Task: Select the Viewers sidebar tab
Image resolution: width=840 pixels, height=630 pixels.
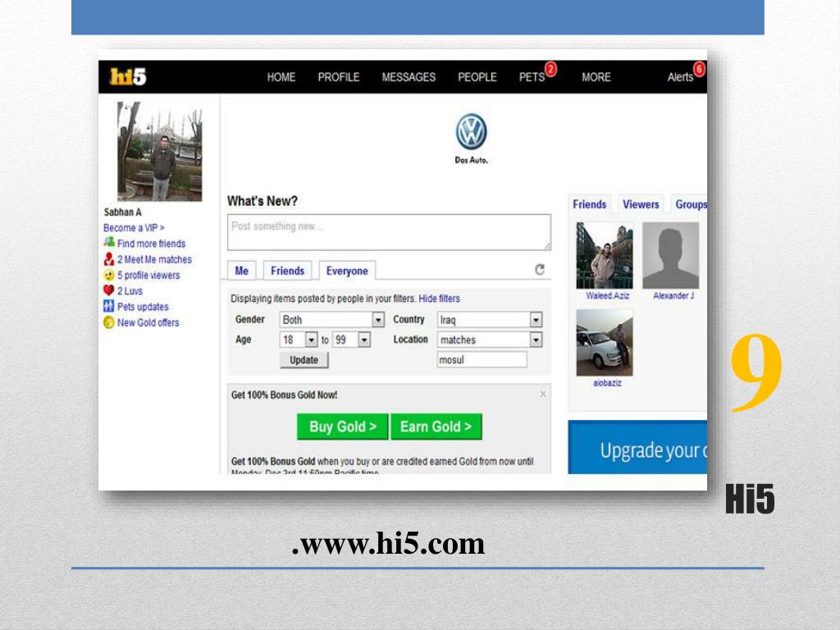Action: point(641,204)
